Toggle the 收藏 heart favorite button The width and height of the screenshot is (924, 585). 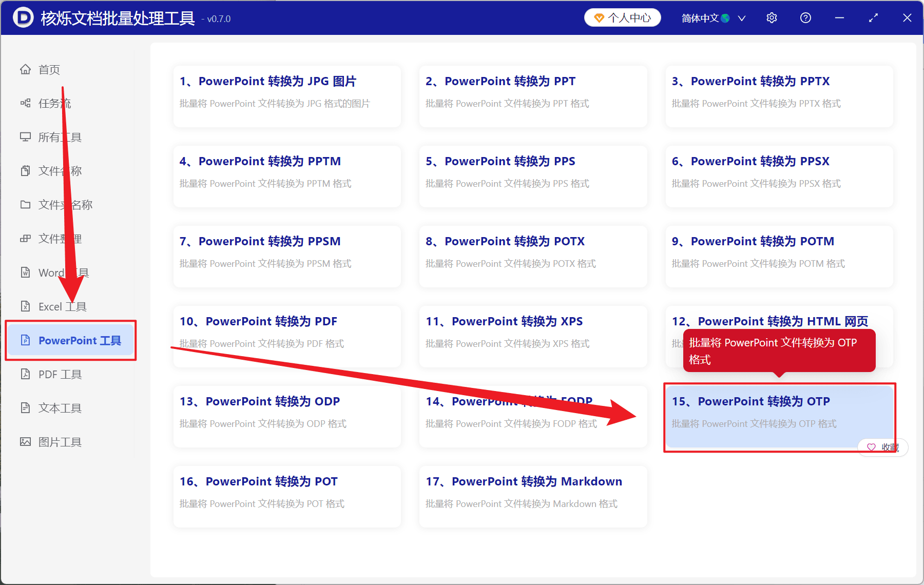(883, 447)
